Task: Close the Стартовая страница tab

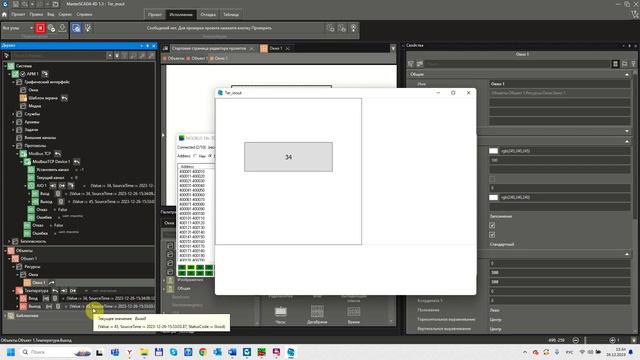Action: [x=251, y=49]
